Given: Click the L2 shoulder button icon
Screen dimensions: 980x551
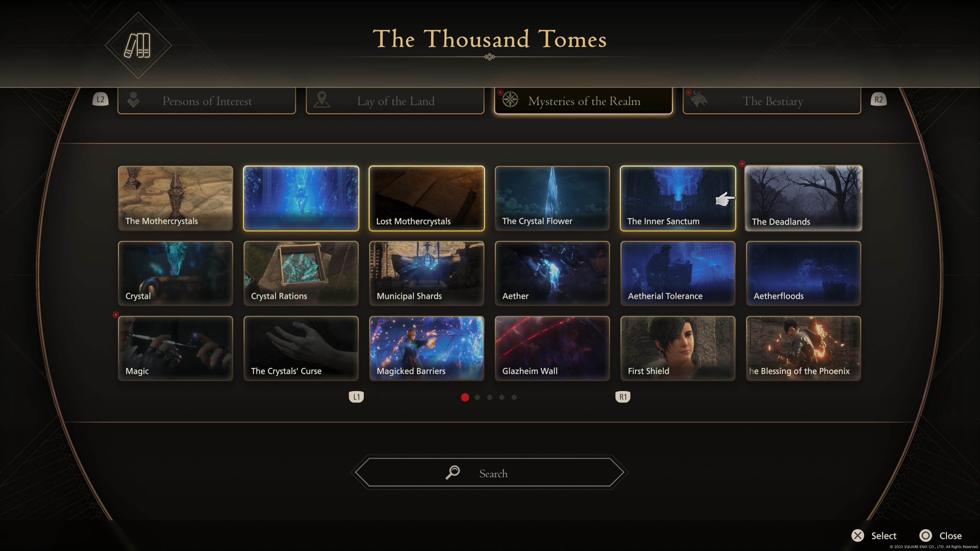Looking at the screenshot, I should 100,99.
